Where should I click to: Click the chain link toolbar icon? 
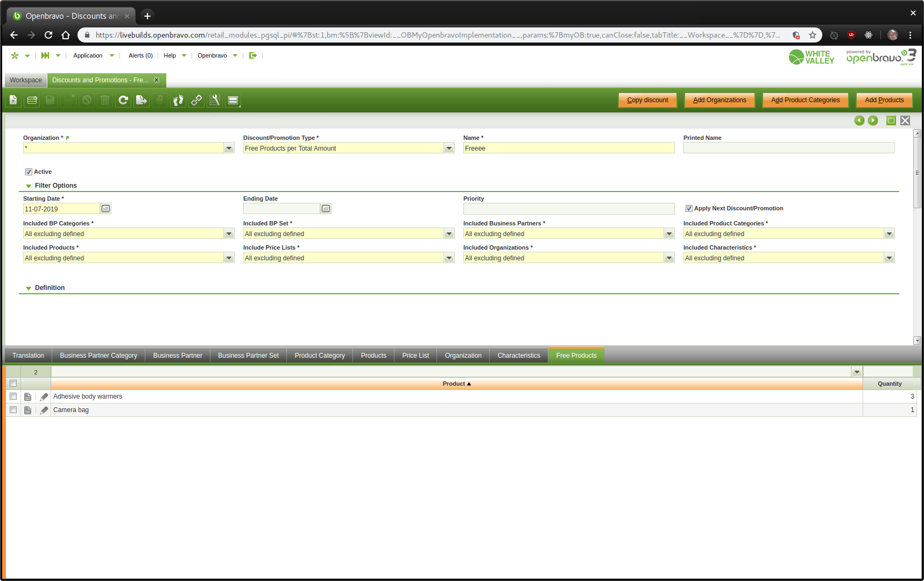pyautogui.click(x=196, y=100)
